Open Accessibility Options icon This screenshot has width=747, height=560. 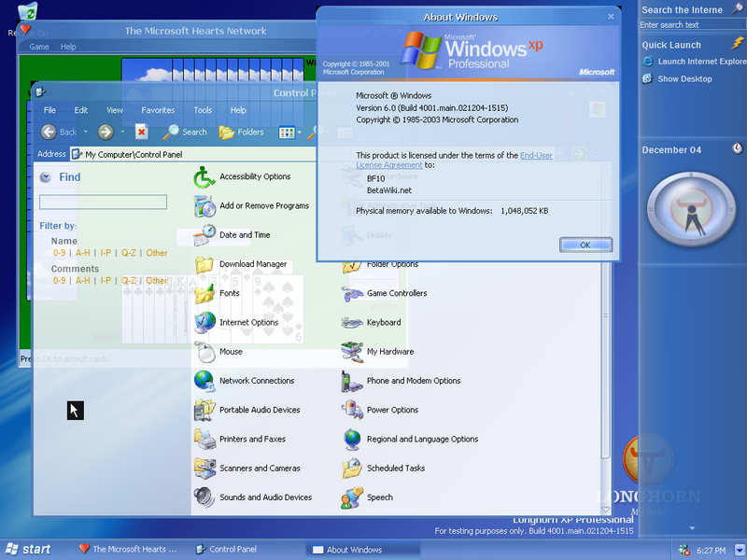204,177
